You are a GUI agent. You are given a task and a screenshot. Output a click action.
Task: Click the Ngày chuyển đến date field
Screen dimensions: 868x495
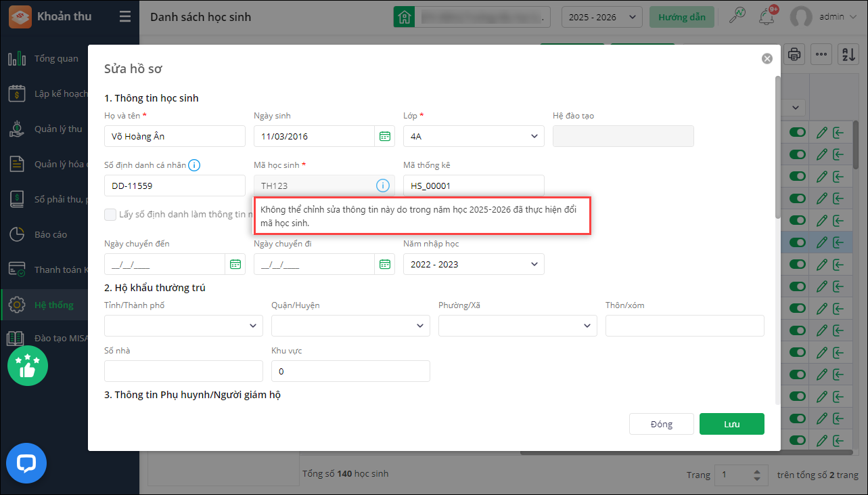tap(165, 264)
